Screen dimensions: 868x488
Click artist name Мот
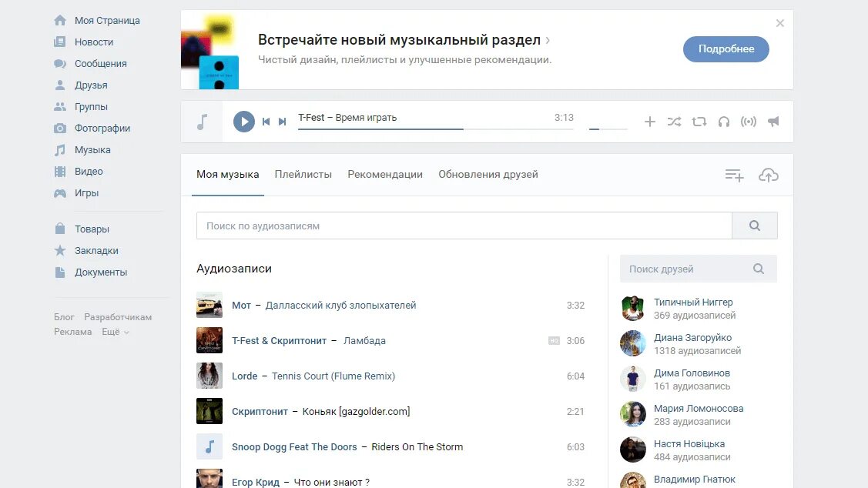click(241, 306)
